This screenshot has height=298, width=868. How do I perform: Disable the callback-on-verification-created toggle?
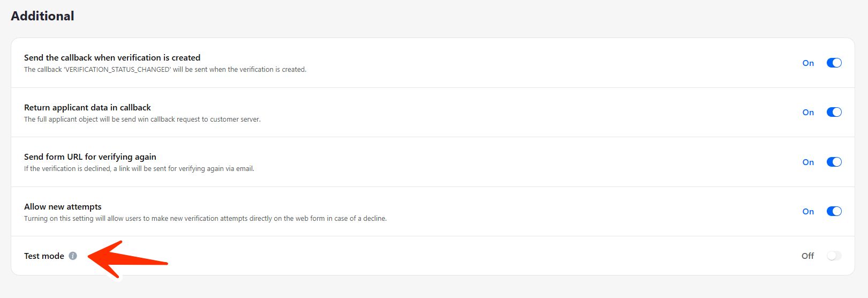pyautogui.click(x=834, y=63)
